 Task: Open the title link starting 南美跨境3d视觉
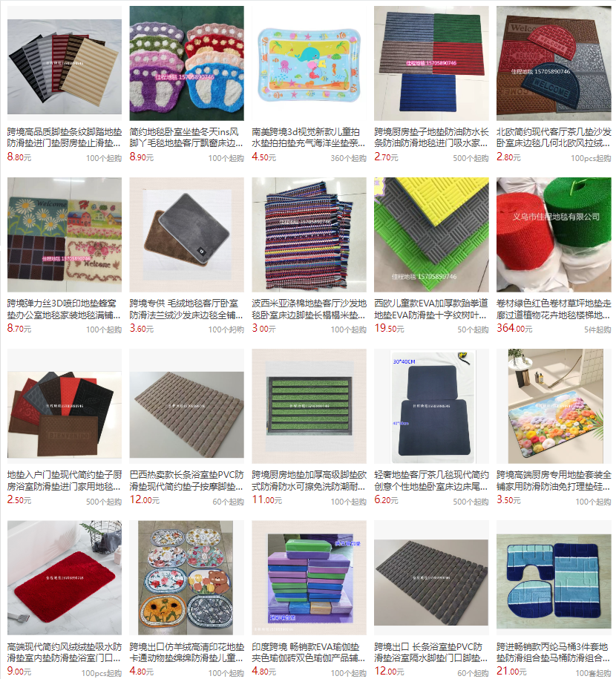(309, 137)
